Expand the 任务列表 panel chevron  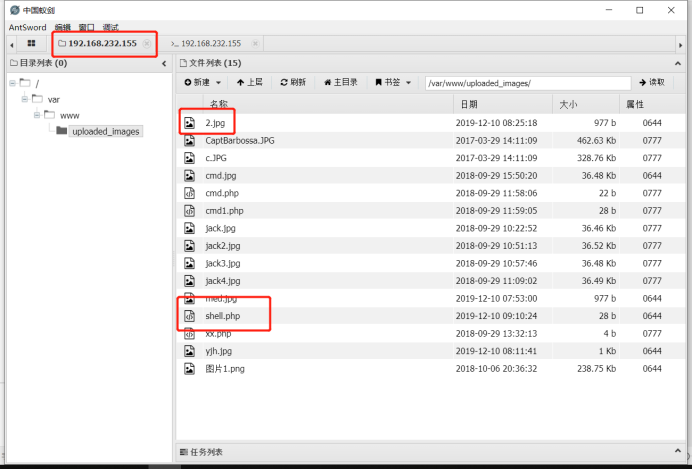pos(677,451)
